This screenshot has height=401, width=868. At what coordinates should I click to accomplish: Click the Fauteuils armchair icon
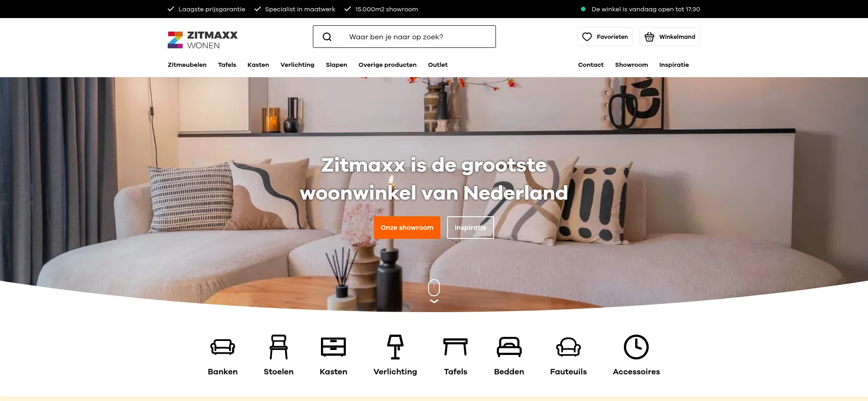pos(568,347)
